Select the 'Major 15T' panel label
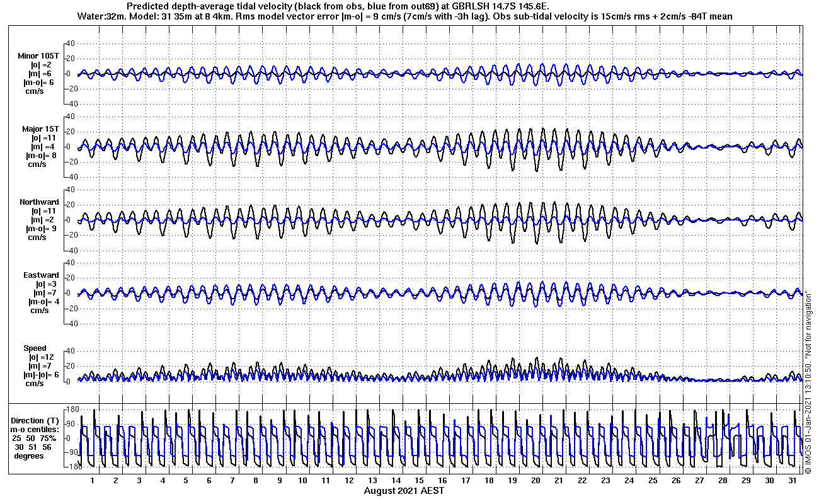The width and height of the screenshot is (819, 504). (40, 129)
